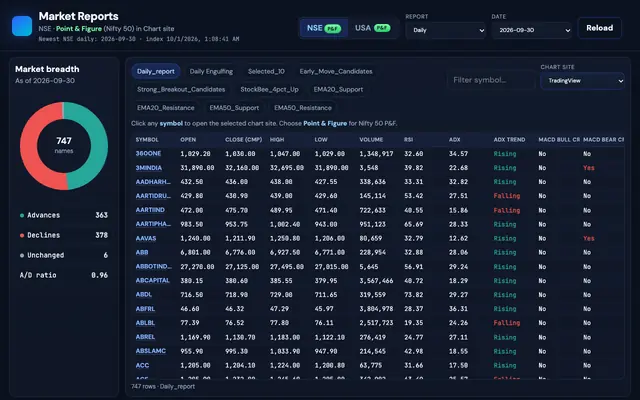Open the ABDL symbol link
This screenshot has width=640, height=400.
(144, 295)
